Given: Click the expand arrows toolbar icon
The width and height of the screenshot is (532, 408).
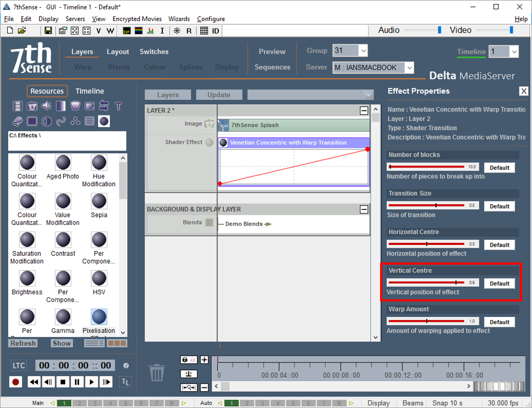Looking at the screenshot, I should click(x=75, y=31).
